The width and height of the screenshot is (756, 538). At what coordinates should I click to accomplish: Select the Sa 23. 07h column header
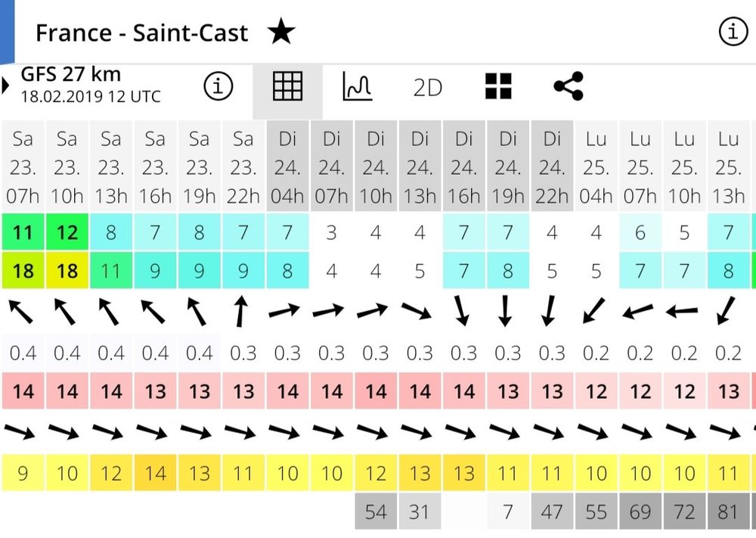(x=23, y=166)
